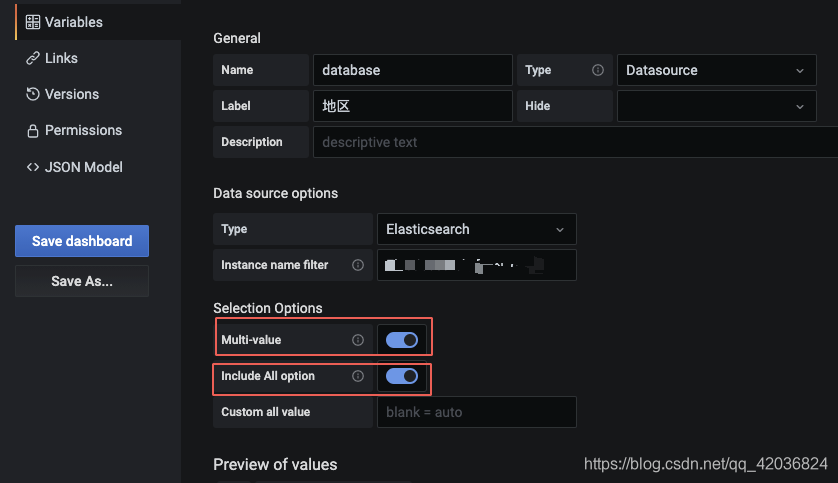Click info icon beside Multi-value label

(x=358, y=340)
